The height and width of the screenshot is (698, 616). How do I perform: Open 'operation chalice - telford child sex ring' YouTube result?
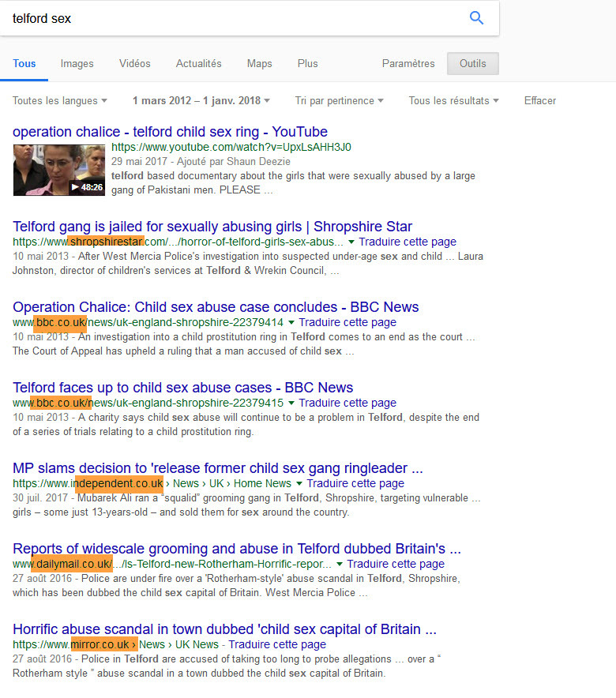(170, 132)
